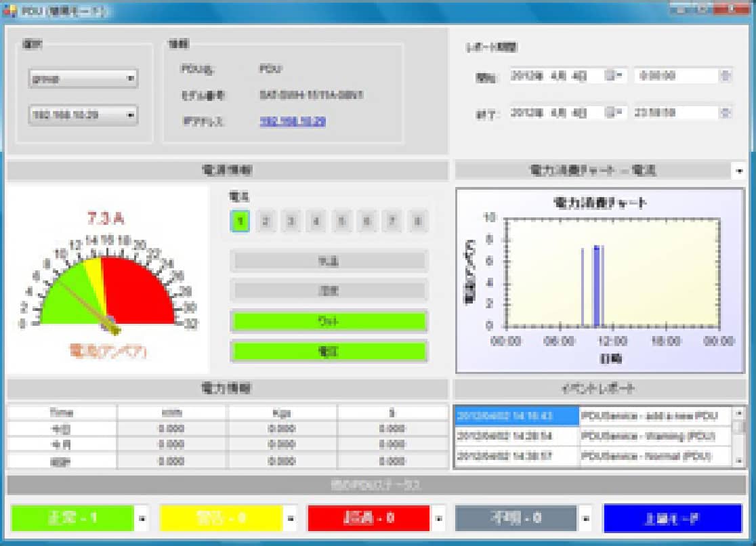This screenshot has width=756, height=546.
Task: Click the 電力消費チャート chart title
Action: click(600, 203)
